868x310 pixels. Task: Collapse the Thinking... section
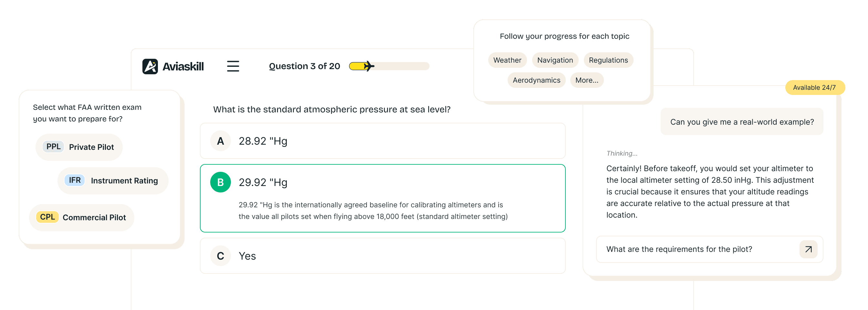point(622,153)
